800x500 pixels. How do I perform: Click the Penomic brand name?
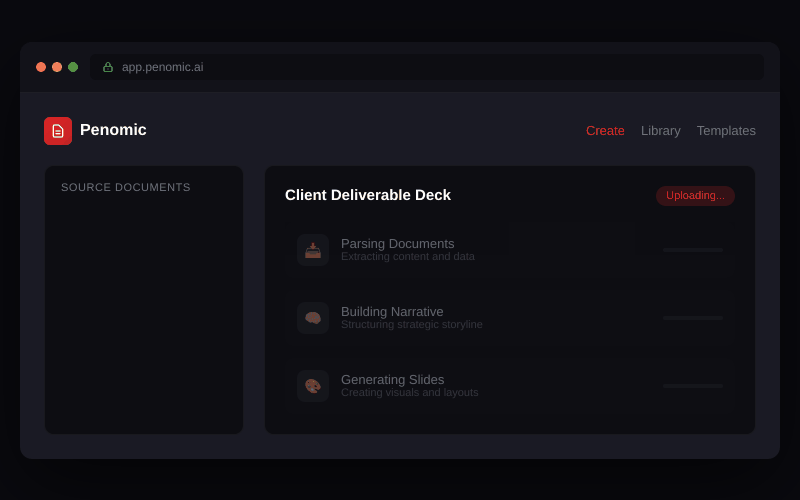point(113,130)
